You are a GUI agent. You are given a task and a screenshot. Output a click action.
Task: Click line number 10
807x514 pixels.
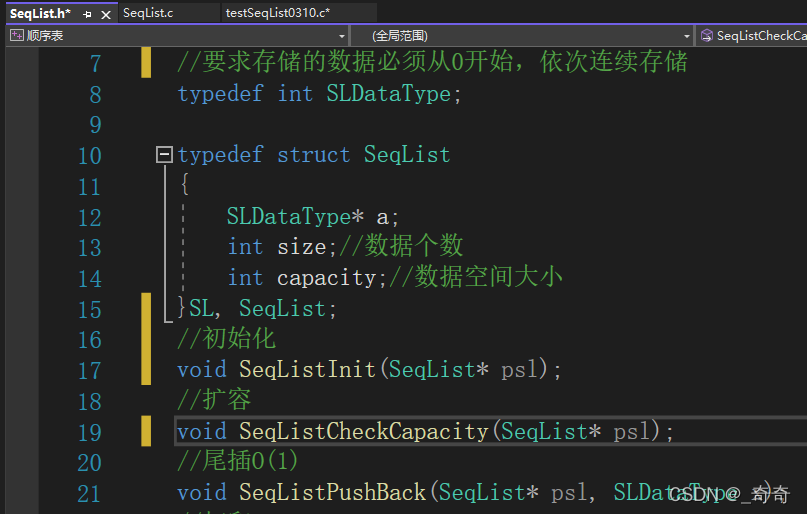tap(90, 155)
